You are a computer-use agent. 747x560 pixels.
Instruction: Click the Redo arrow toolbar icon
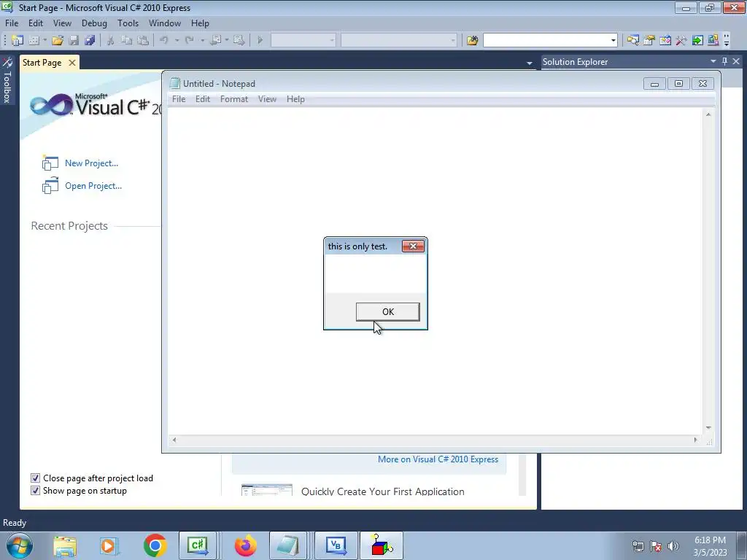point(190,41)
